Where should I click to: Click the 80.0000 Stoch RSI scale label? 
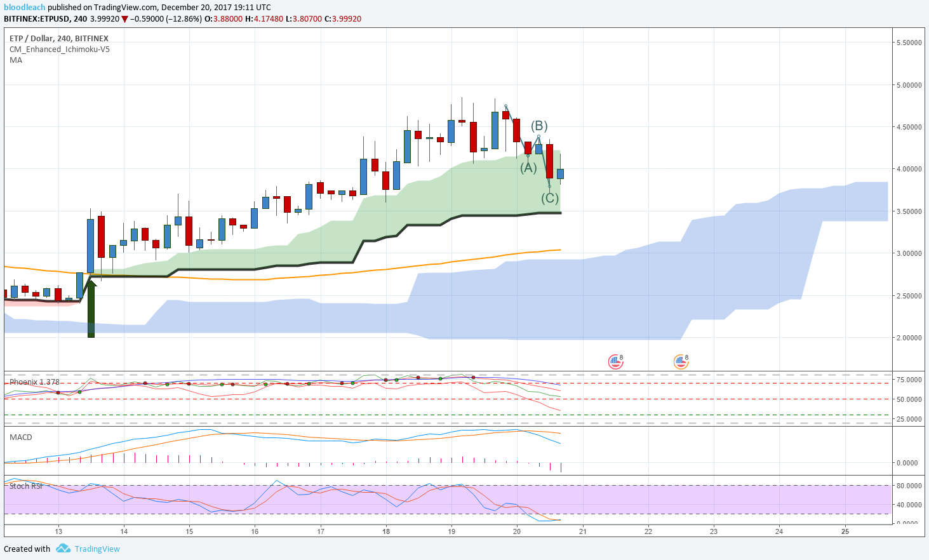click(x=909, y=486)
